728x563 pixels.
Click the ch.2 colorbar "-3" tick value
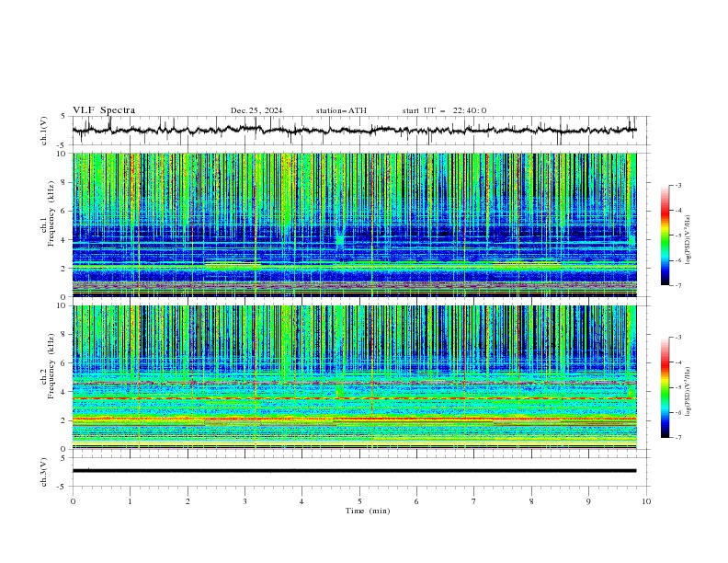click(678, 338)
